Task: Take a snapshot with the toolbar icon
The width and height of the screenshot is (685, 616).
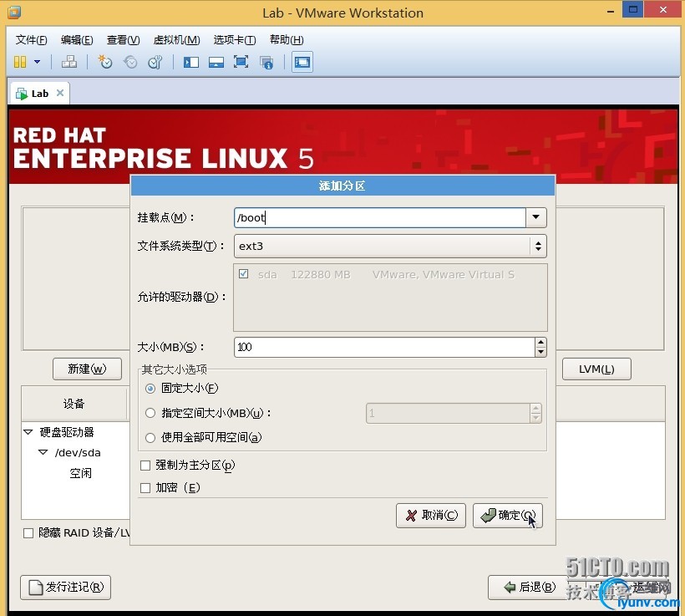Action: 105,62
